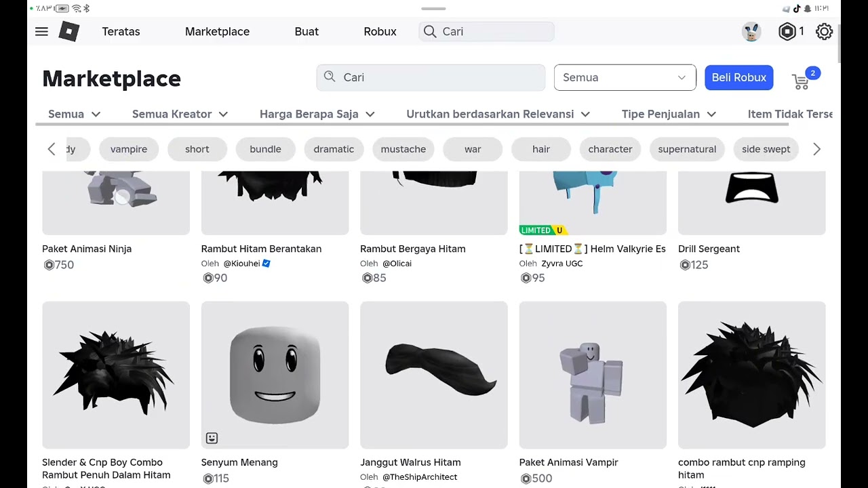Click the Wi-Fi status bar icon
868x488 pixels.
(76, 8)
